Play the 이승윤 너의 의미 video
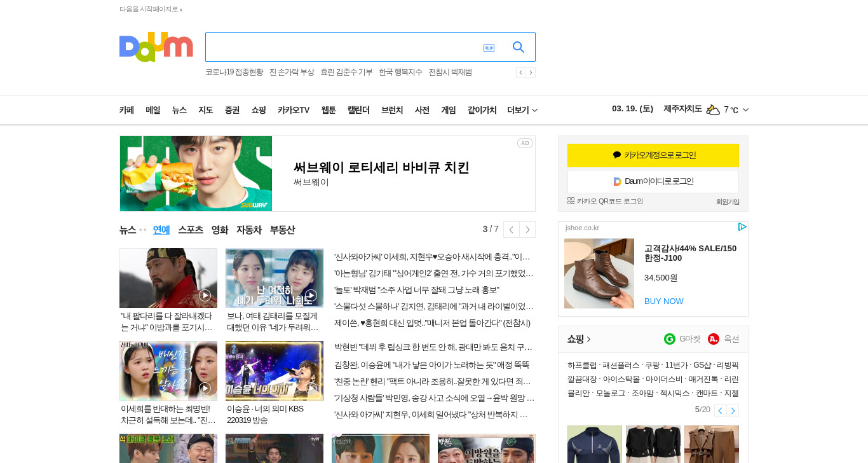 (x=311, y=388)
